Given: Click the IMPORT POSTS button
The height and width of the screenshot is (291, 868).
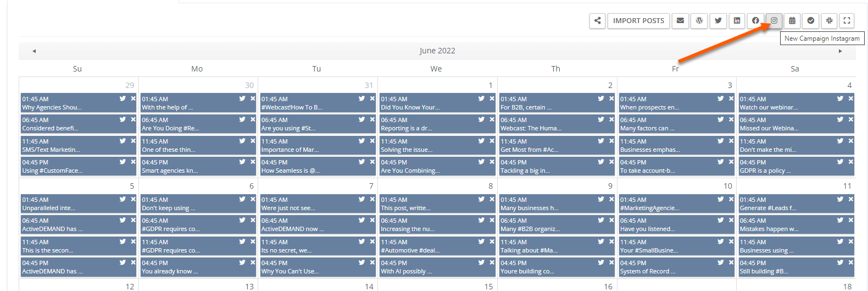Looking at the screenshot, I should coord(638,21).
